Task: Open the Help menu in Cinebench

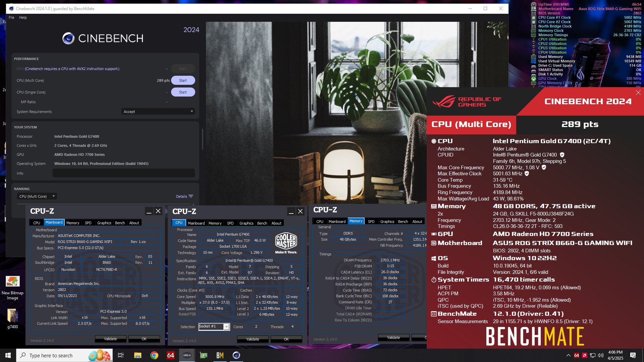Action: [23, 17]
